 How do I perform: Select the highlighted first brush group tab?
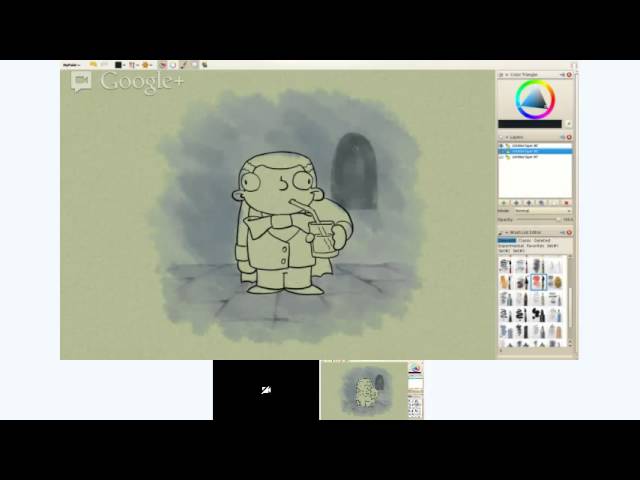click(x=507, y=241)
